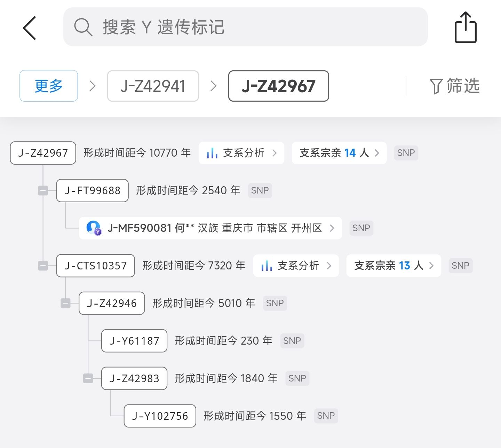Tap the magnifier search icon
The height and width of the screenshot is (448, 501).
pyautogui.click(x=83, y=27)
